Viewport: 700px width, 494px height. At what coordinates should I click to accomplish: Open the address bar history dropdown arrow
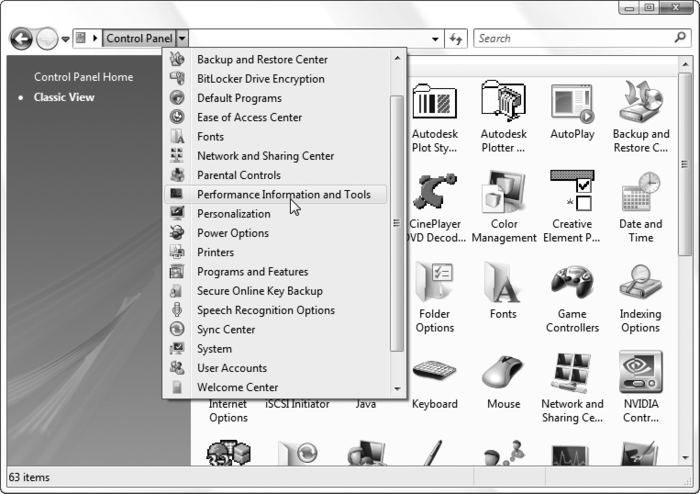tap(435, 39)
